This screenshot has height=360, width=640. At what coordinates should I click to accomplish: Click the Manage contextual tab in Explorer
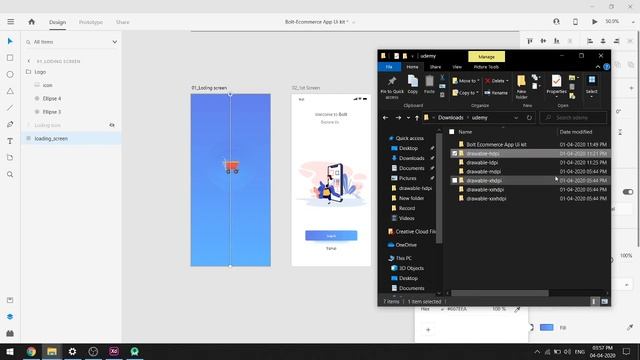point(487,56)
